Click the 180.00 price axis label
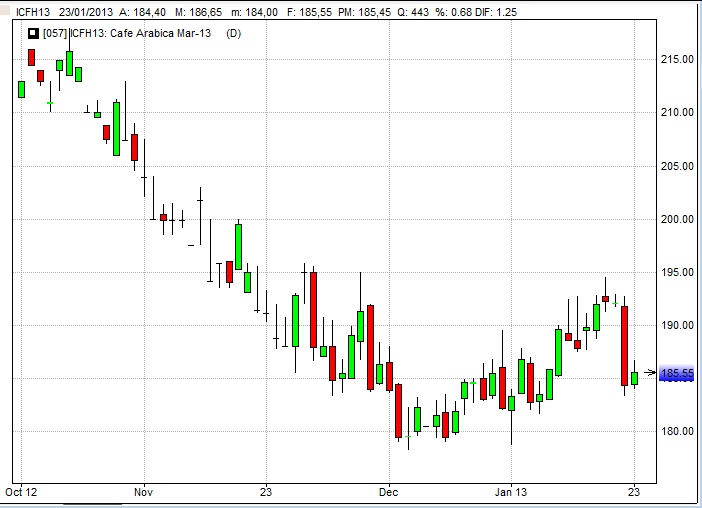The image size is (702, 508). tap(677, 432)
